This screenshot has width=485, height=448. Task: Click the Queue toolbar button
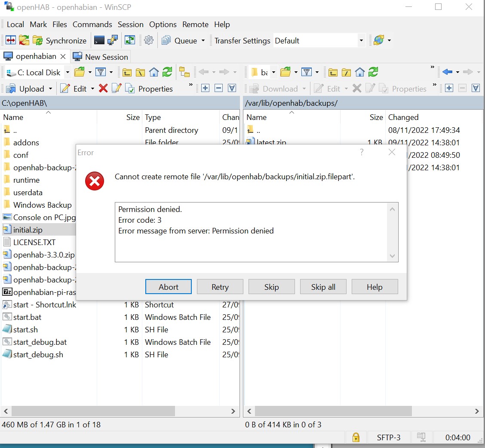point(179,40)
